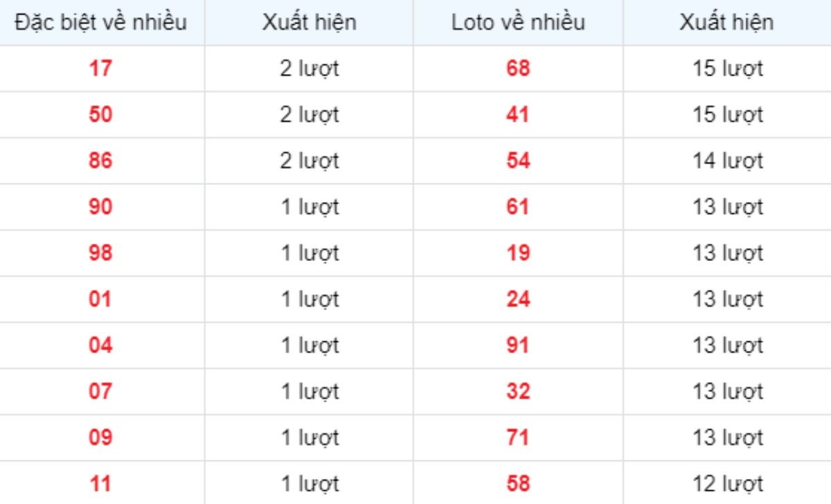Select loto number 68
This screenshot has height=504, width=831.
(518, 69)
